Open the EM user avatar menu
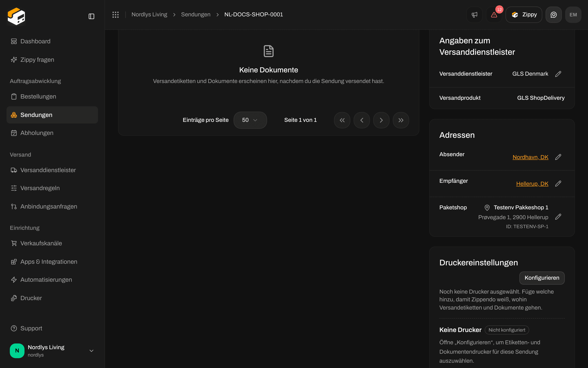The image size is (588, 368). pos(573,15)
